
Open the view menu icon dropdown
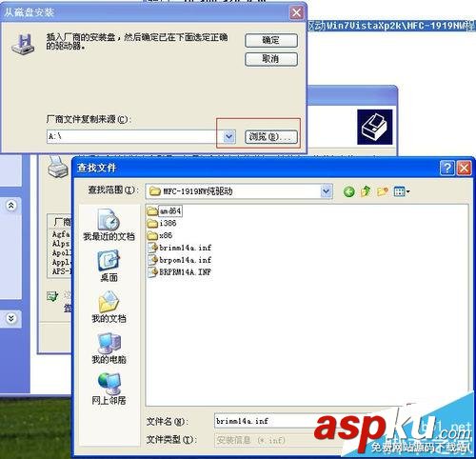coord(402,191)
